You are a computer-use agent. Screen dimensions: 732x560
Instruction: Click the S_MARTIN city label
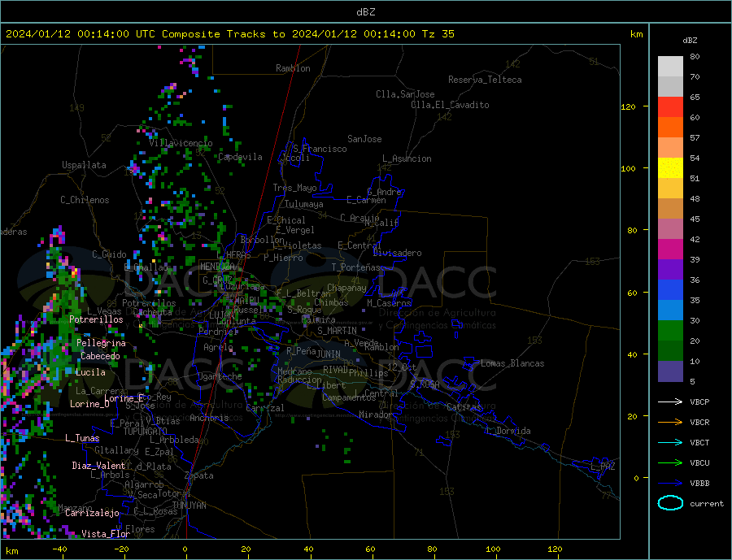[x=337, y=331]
